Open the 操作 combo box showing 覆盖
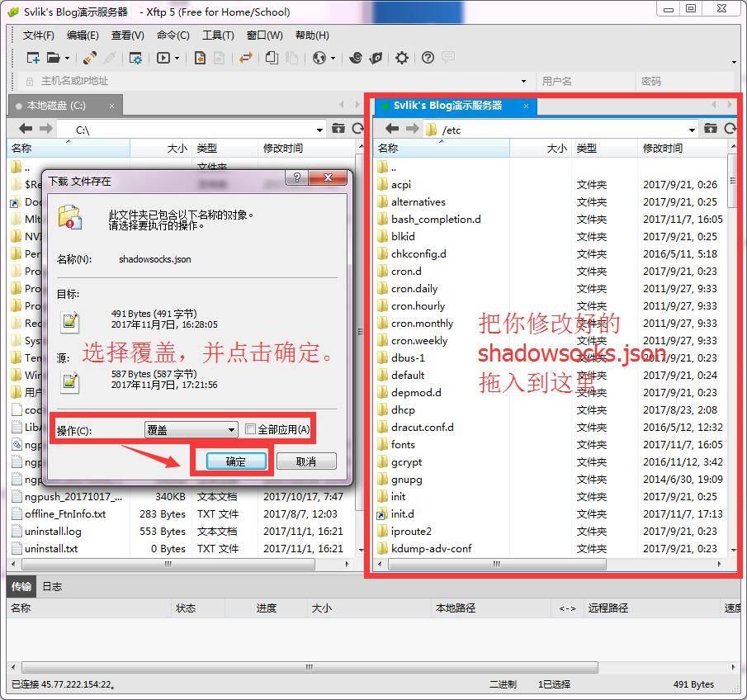The image size is (747, 700). [x=191, y=430]
